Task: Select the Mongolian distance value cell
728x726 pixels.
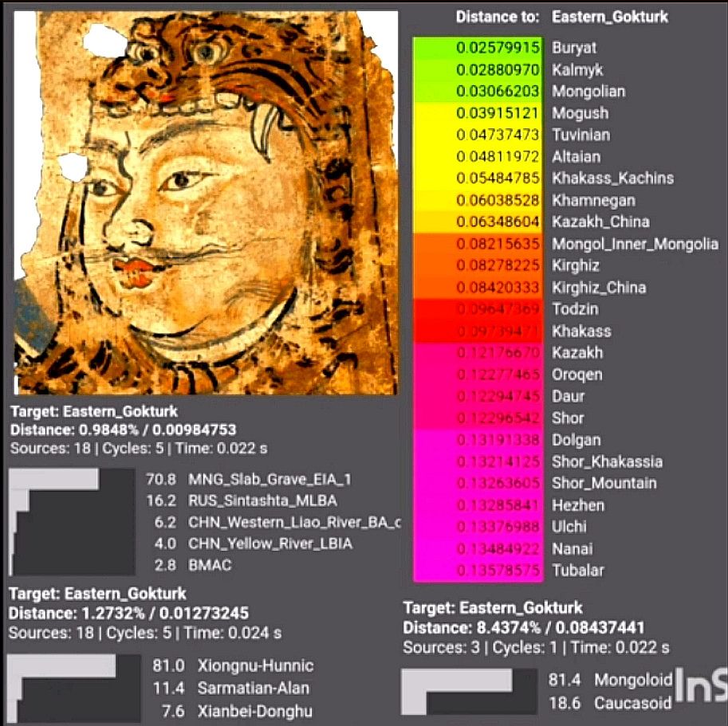Action: tap(478, 92)
